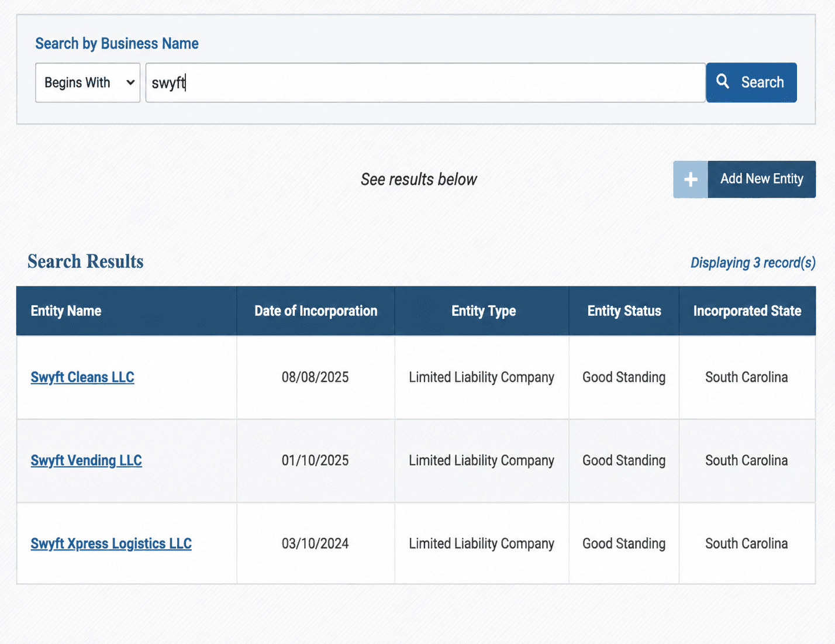Click Good Standing in Swyft Vending row
The width and height of the screenshot is (835, 644).
(x=624, y=460)
